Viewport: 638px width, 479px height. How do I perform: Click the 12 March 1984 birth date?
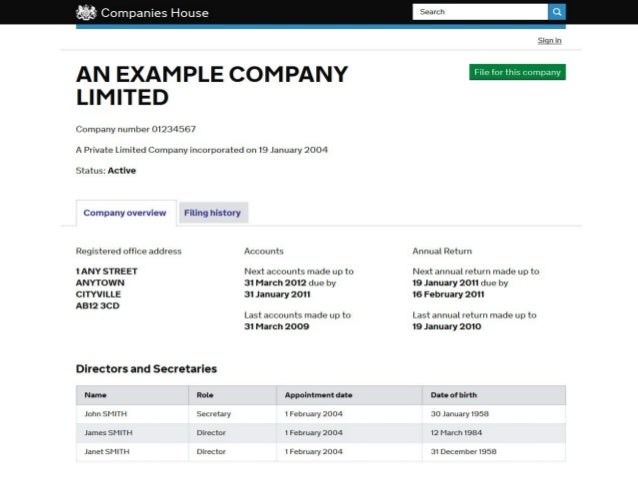457,433
